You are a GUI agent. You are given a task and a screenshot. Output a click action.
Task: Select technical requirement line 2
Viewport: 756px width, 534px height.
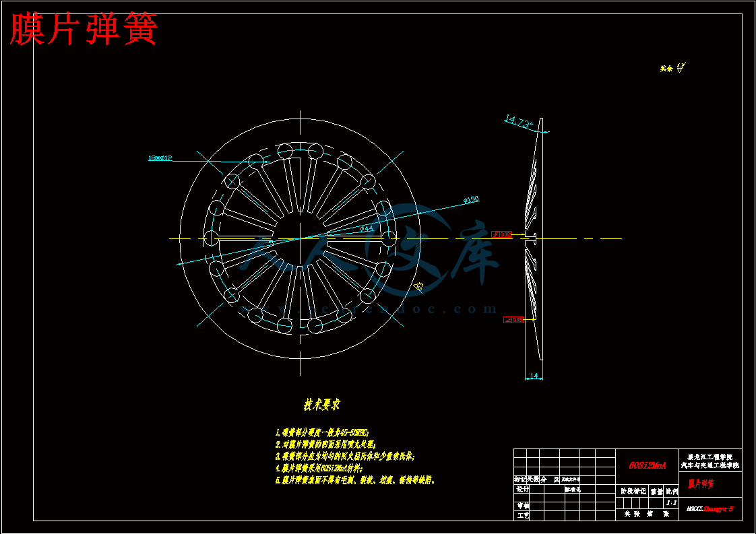click(325, 444)
